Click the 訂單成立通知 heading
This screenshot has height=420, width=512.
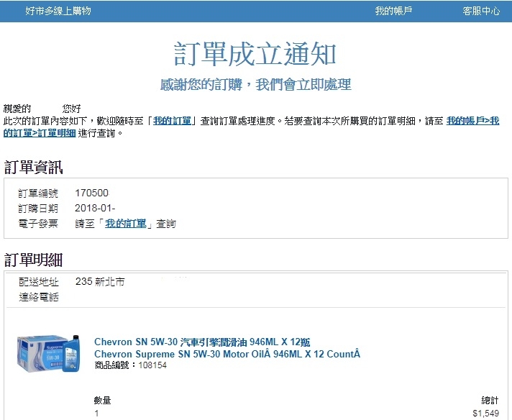255,54
